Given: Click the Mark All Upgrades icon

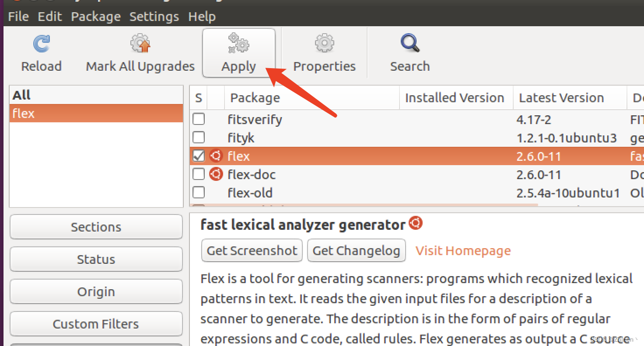Looking at the screenshot, I should click(140, 44).
